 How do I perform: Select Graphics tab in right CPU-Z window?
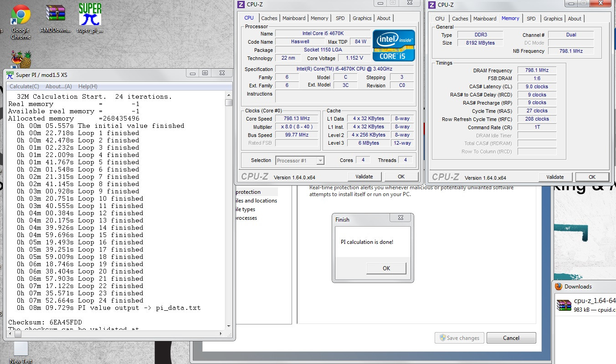[x=553, y=19]
